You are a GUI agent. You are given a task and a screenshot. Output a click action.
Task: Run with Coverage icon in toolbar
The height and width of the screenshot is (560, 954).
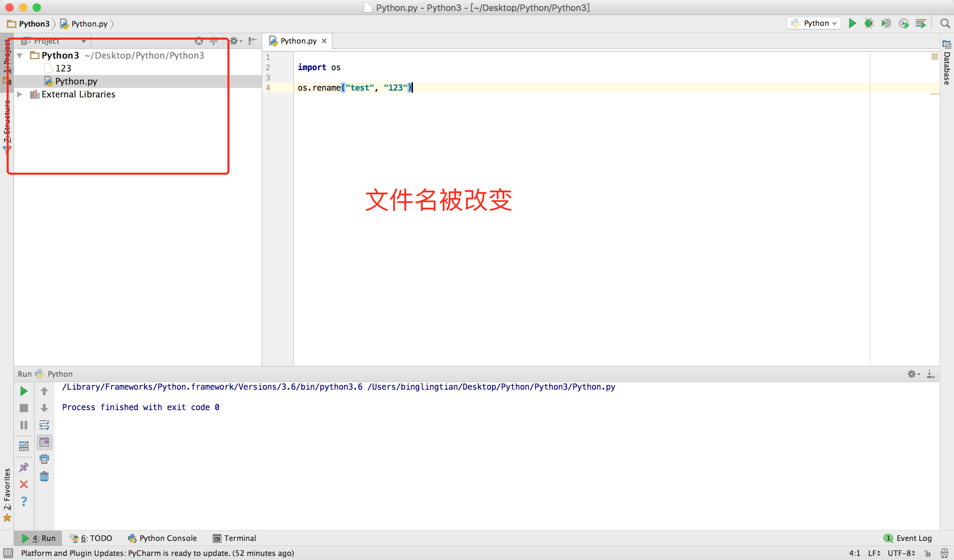point(886,24)
